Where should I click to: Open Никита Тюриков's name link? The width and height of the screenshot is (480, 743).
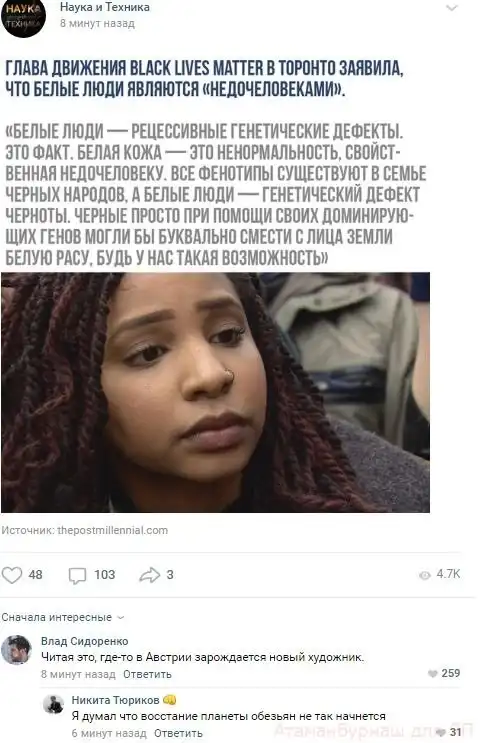[x=116, y=700]
